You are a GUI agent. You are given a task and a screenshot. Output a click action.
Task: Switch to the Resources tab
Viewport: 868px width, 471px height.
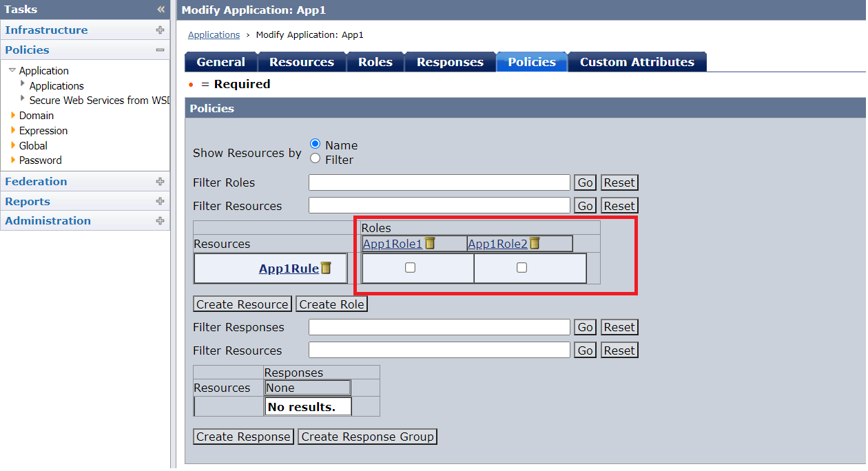[301, 62]
